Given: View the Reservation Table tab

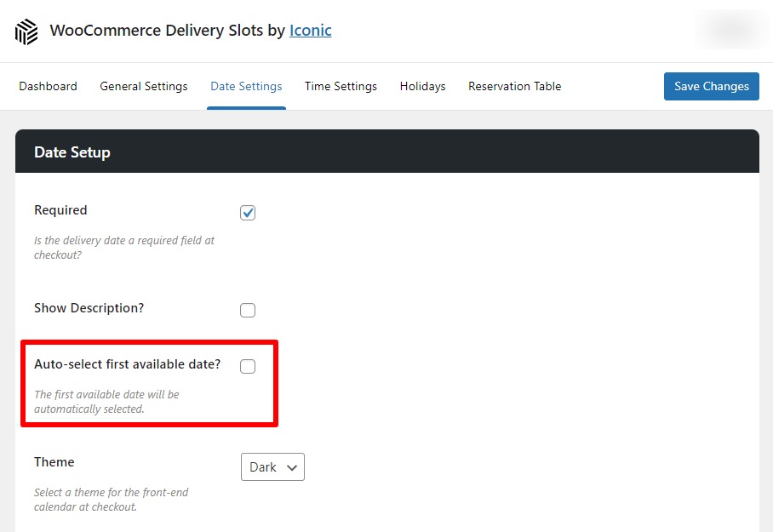Looking at the screenshot, I should click(514, 86).
